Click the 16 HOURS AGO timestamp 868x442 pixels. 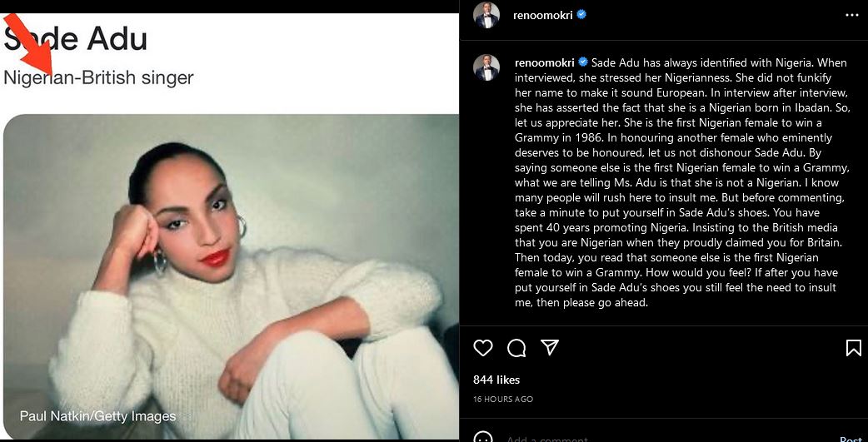click(503, 400)
